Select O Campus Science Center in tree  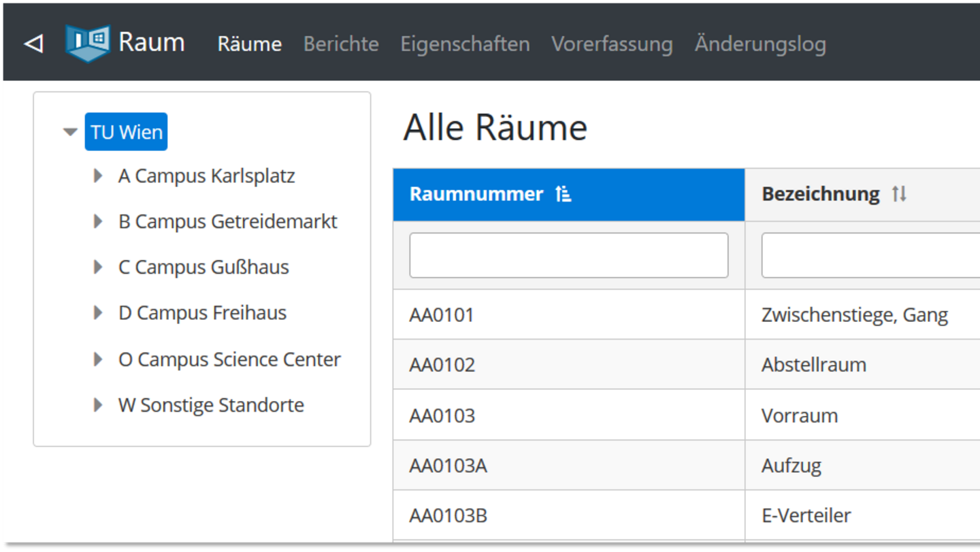pyautogui.click(x=229, y=359)
